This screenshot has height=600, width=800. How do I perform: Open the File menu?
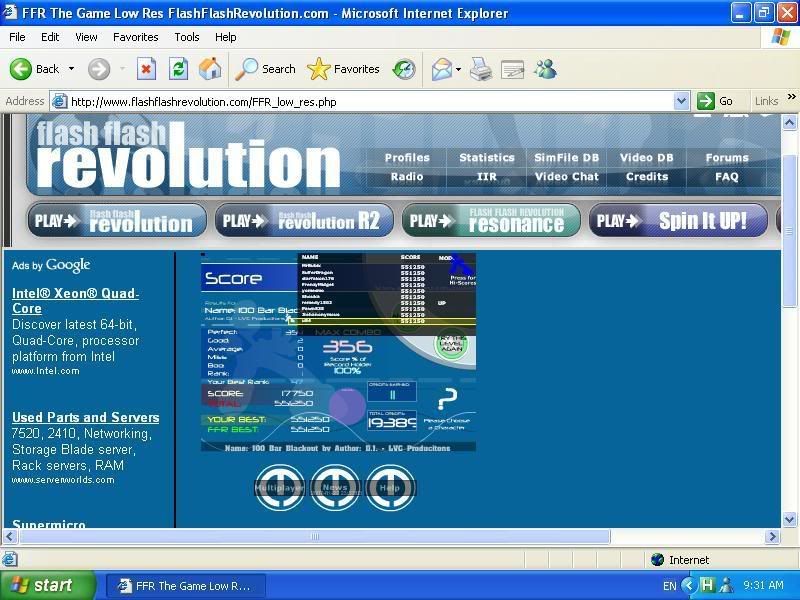17,37
